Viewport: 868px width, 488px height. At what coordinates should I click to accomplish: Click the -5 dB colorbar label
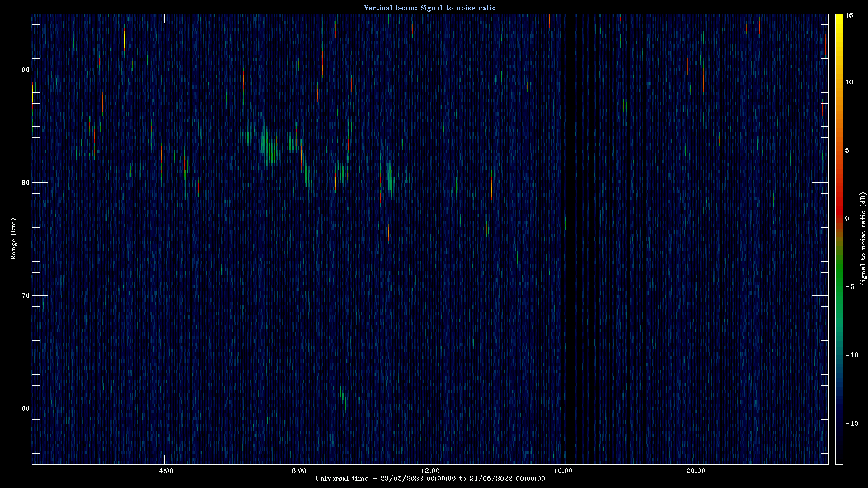click(x=849, y=287)
